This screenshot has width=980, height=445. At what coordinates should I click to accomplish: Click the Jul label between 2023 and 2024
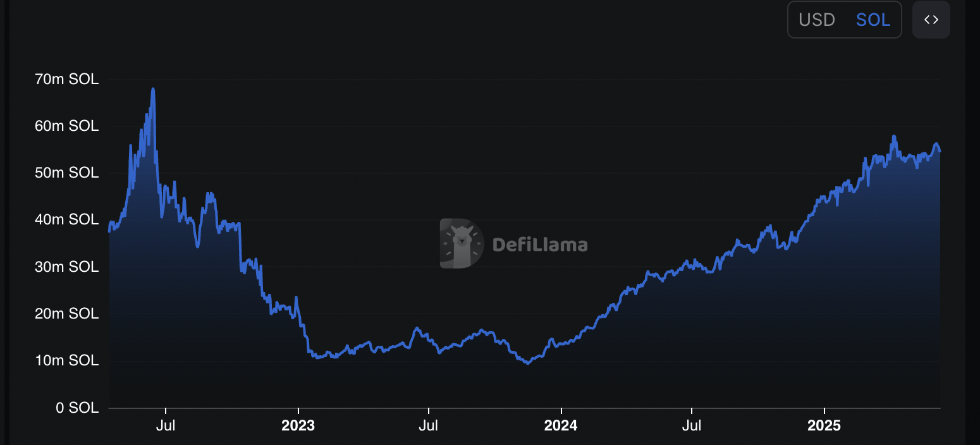[429, 426]
